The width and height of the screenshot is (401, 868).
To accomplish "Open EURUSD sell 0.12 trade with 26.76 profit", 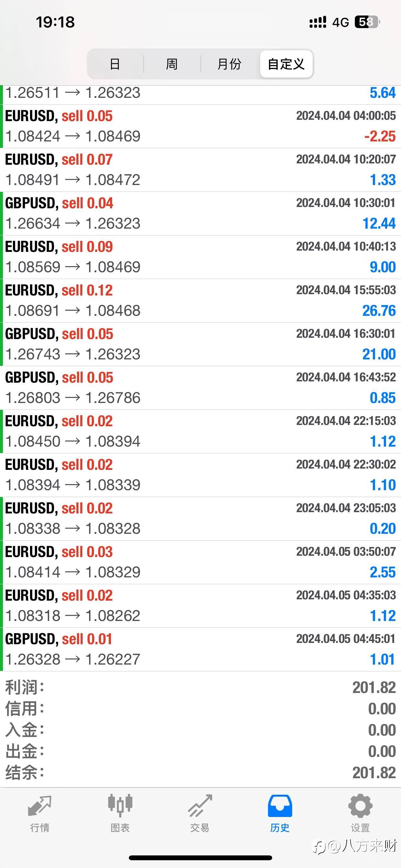I will point(200,301).
